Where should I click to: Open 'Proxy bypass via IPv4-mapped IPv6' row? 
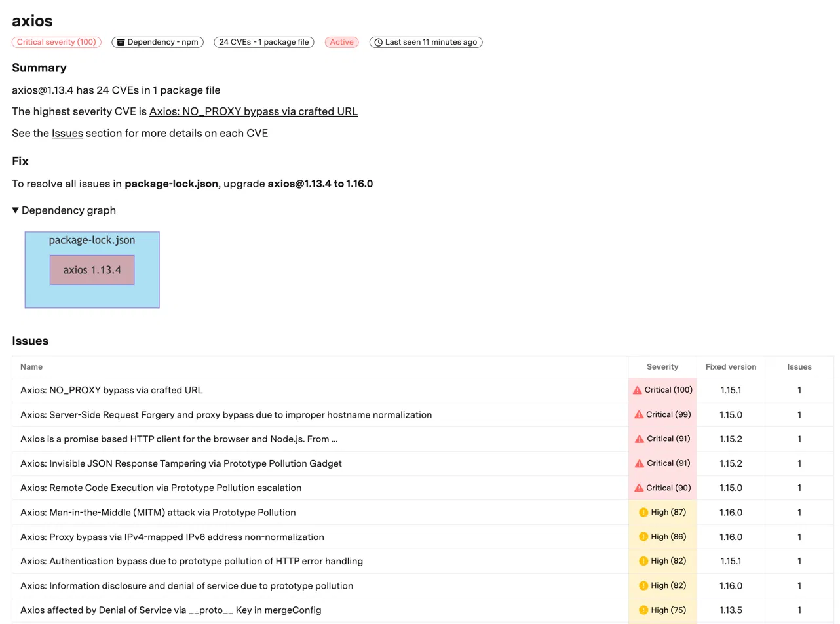click(423, 537)
